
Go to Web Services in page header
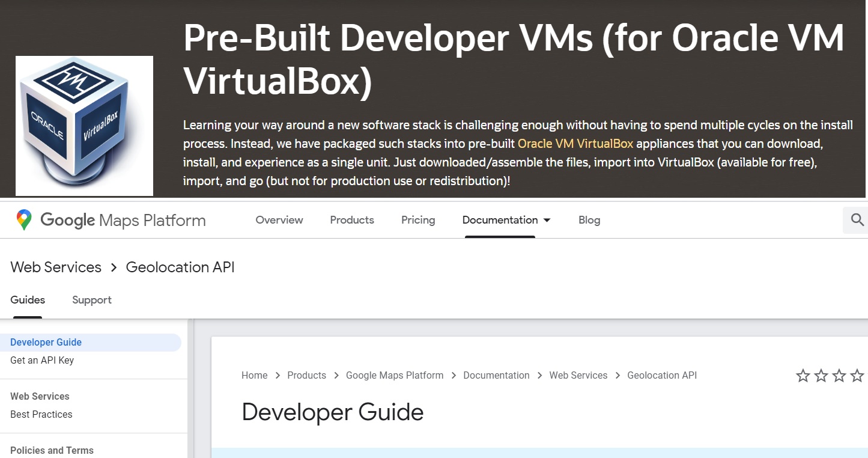(56, 267)
